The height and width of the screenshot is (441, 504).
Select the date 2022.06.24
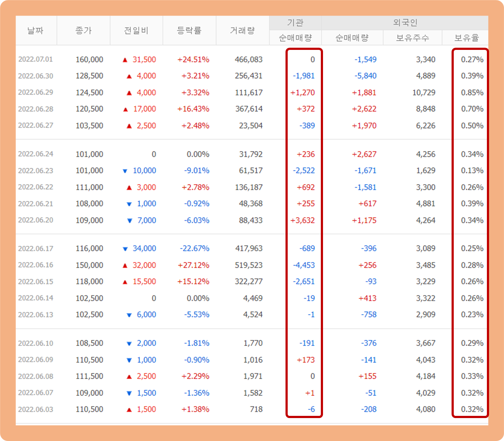36,154
